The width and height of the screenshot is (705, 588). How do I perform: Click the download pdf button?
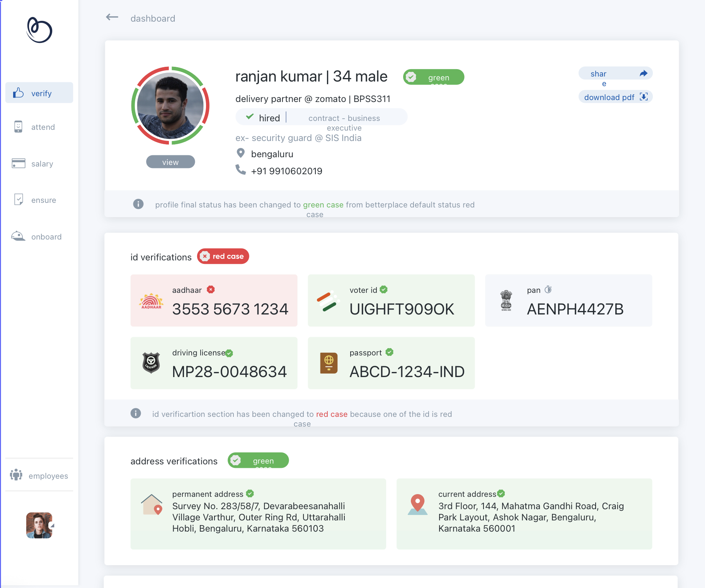pyautogui.click(x=615, y=97)
